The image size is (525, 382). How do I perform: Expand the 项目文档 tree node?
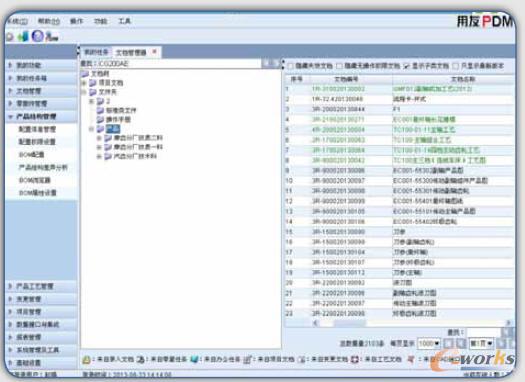coord(84,83)
